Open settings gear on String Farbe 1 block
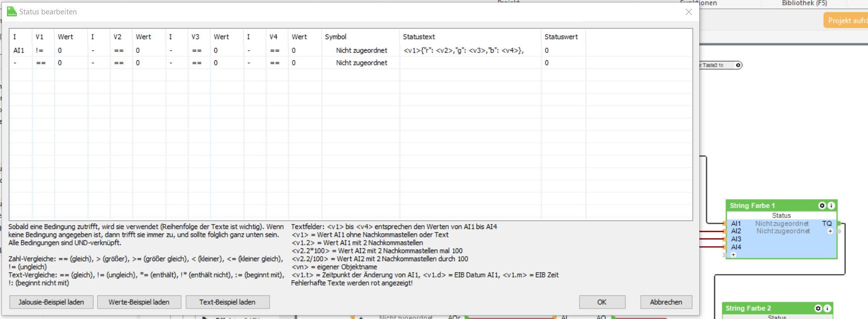 pyautogui.click(x=822, y=206)
